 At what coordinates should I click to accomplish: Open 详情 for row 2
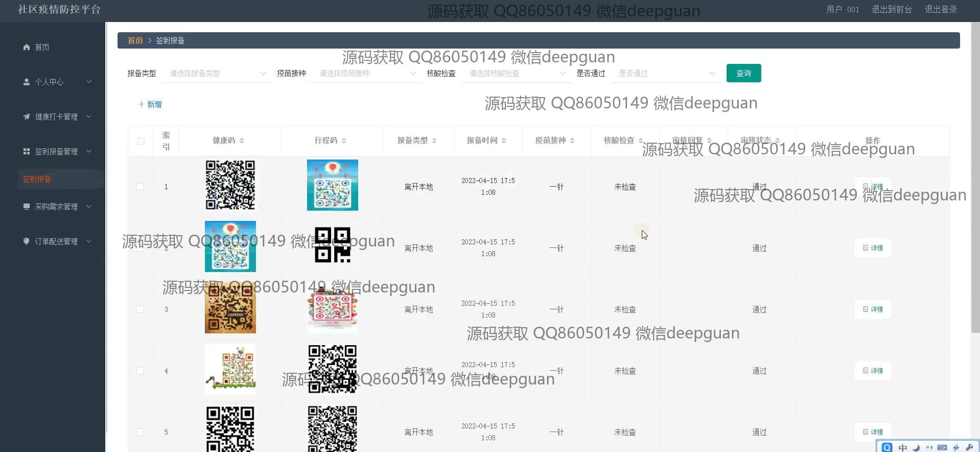pyautogui.click(x=873, y=248)
